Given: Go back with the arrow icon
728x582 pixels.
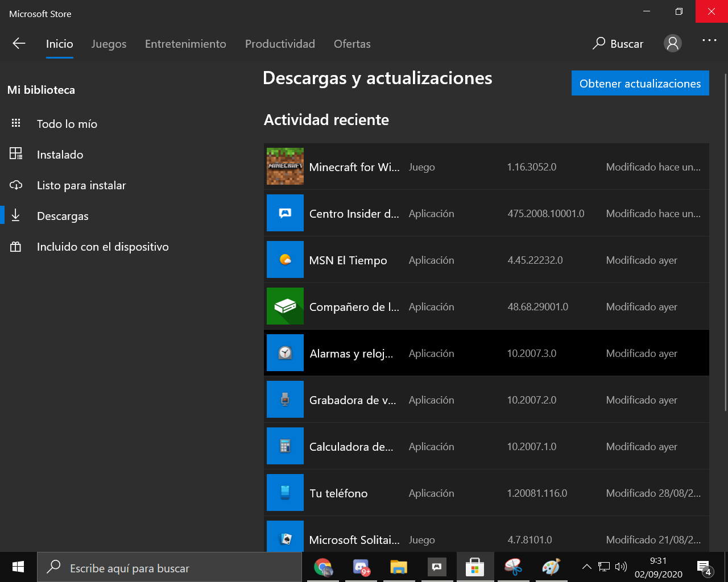Looking at the screenshot, I should [x=19, y=44].
